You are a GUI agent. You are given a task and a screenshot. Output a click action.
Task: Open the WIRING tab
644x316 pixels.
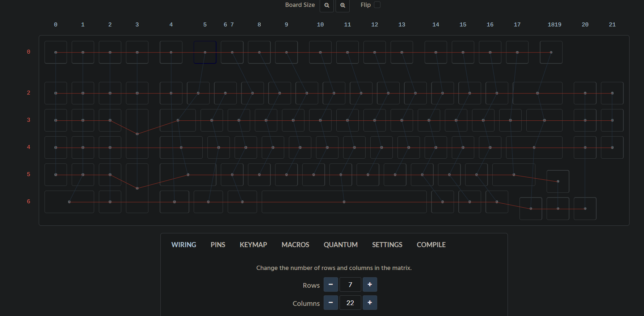click(184, 245)
